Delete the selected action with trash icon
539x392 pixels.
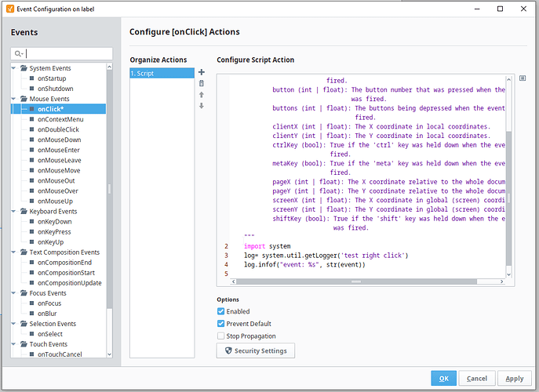coord(202,83)
